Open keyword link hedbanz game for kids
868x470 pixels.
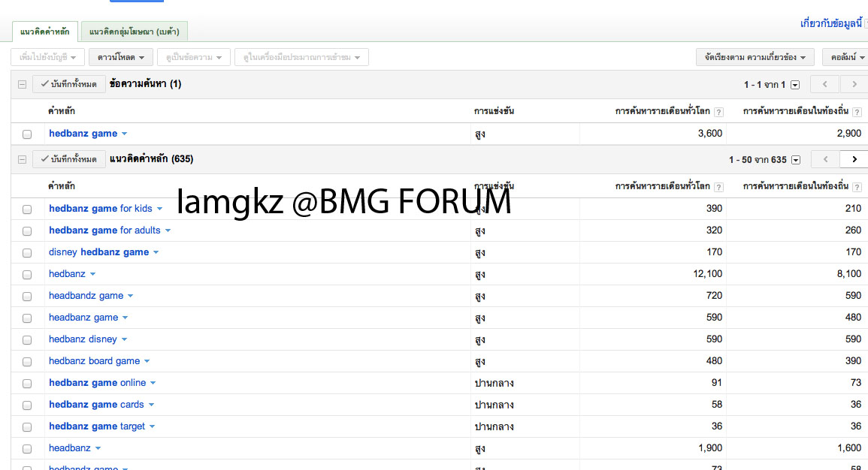tap(100, 209)
